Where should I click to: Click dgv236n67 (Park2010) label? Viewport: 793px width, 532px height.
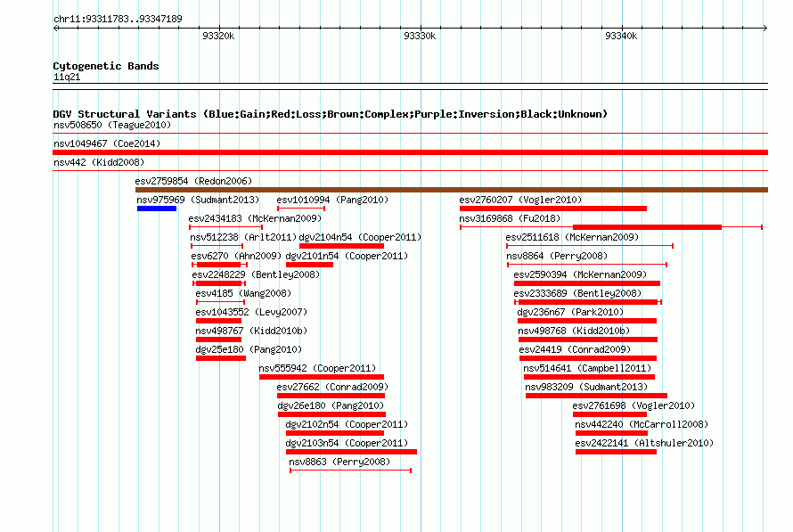tap(570, 312)
